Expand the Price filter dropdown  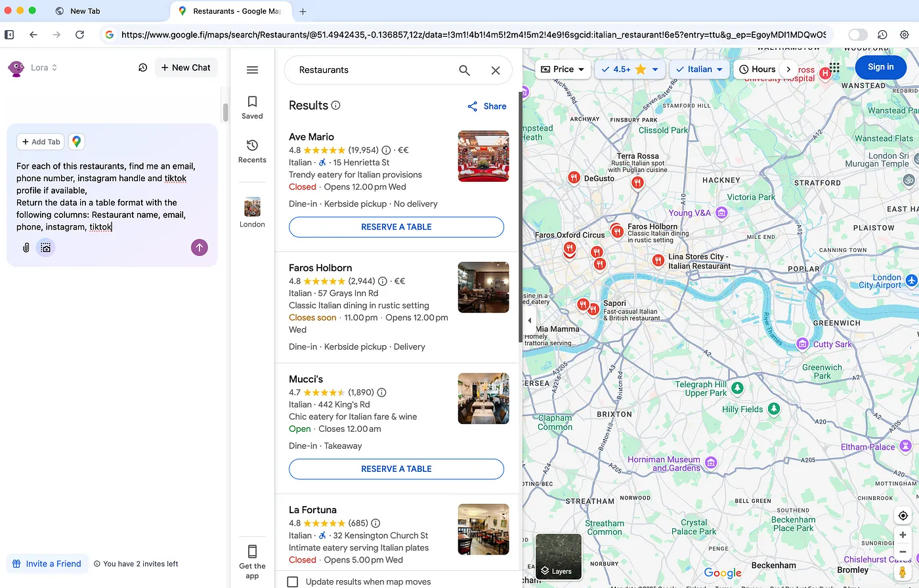click(x=563, y=69)
